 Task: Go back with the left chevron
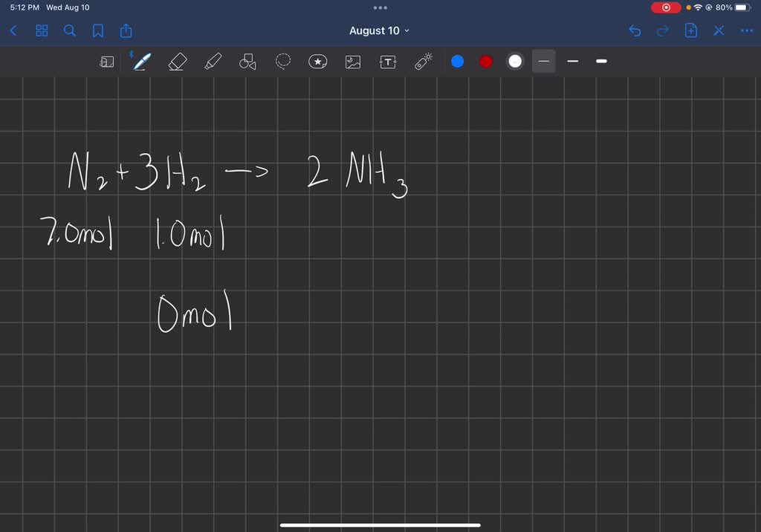13,31
